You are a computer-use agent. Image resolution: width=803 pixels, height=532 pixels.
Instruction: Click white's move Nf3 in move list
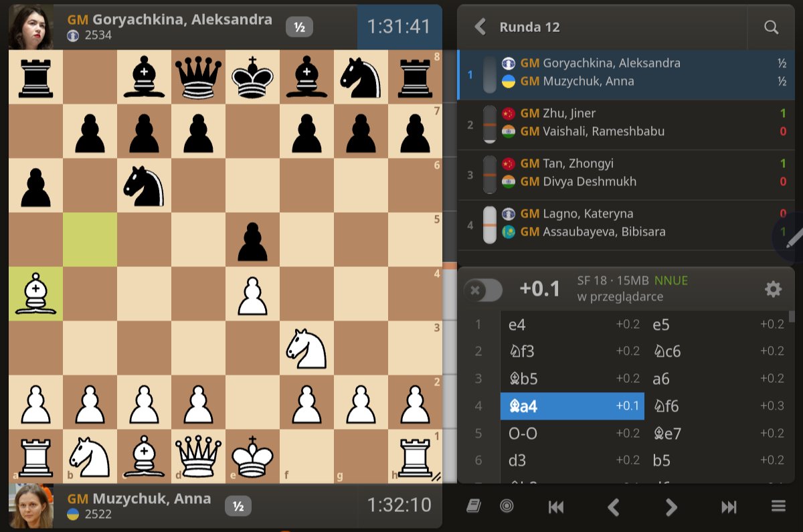click(572, 351)
